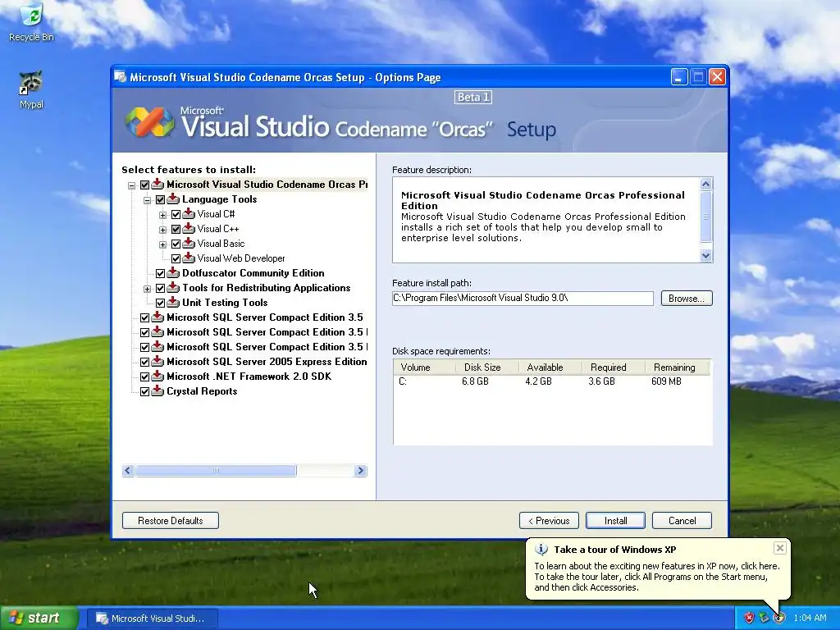Uncheck SQL Server 2005 Express Edition checkbox

tap(144, 362)
